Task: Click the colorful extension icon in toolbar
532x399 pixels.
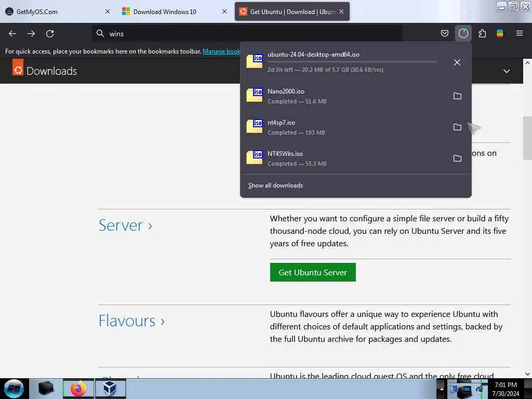Action: (x=500, y=33)
